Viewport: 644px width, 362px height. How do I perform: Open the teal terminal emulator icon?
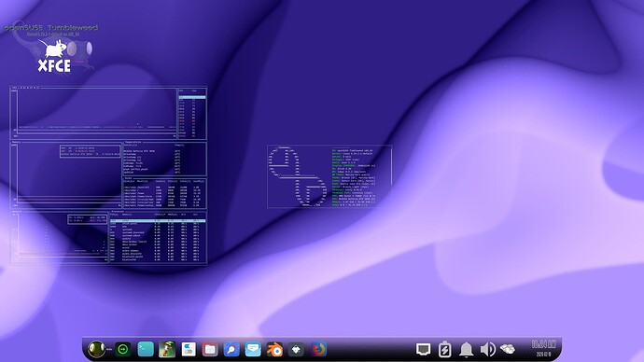145,349
